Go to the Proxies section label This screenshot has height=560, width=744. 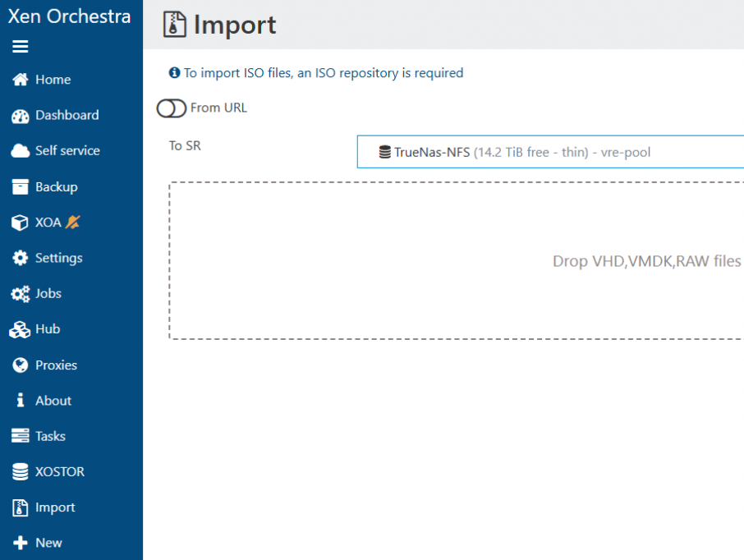coord(57,365)
